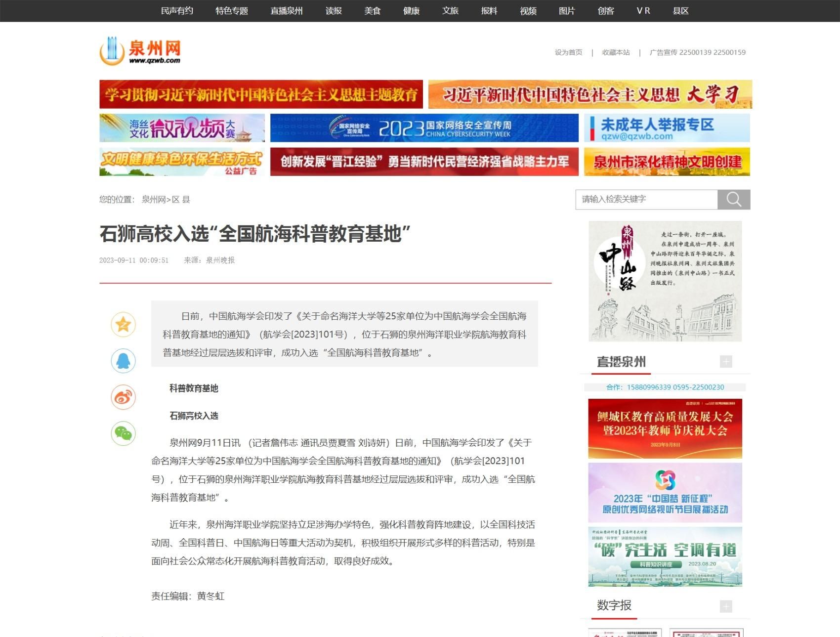Open the 鲤城区教育高质量发展大会 banner
The height and width of the screenshot is (637, 840).
pos(665,428)
